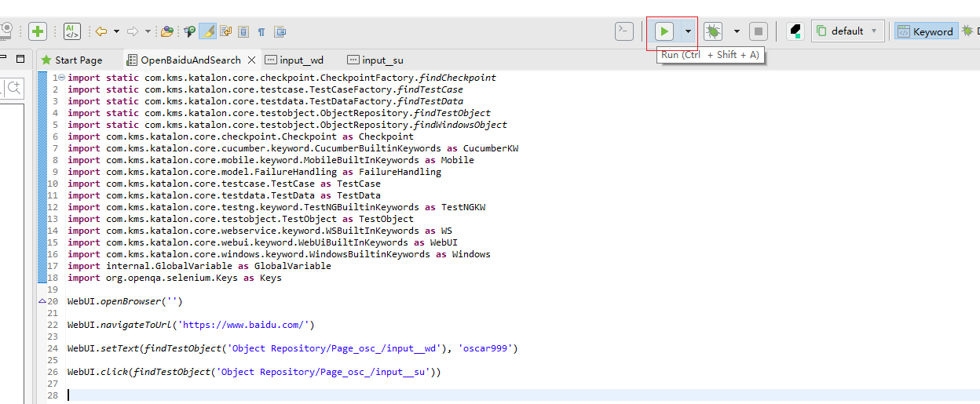Navigate back with the yellow left arrow
This screenshot has width=980, height=404.
(101, 31)
